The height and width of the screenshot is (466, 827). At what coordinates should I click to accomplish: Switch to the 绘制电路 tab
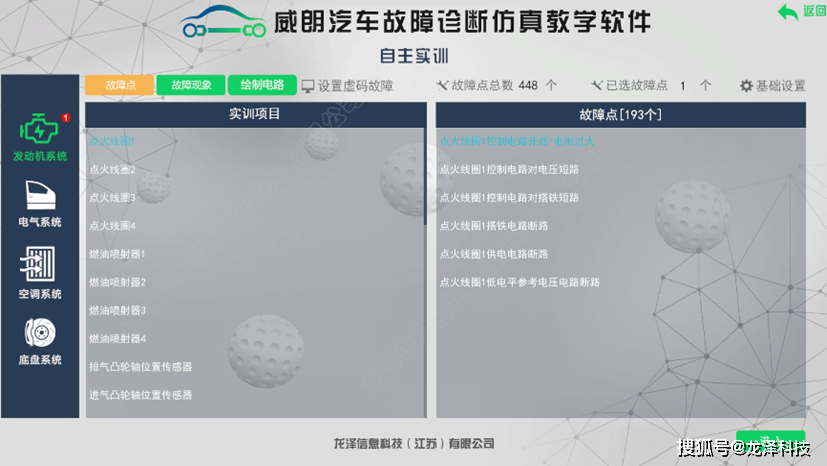[262, 85]
